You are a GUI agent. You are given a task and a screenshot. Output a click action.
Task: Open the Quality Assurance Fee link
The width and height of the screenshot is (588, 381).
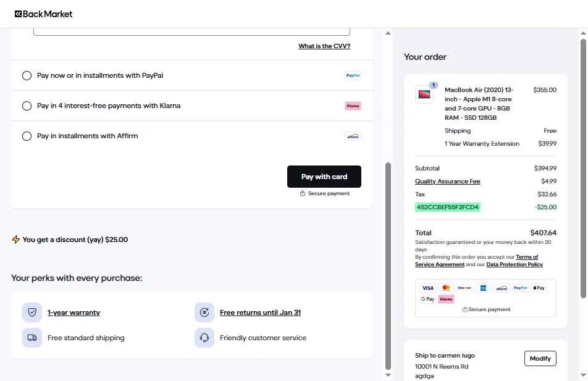coord(447,181)
